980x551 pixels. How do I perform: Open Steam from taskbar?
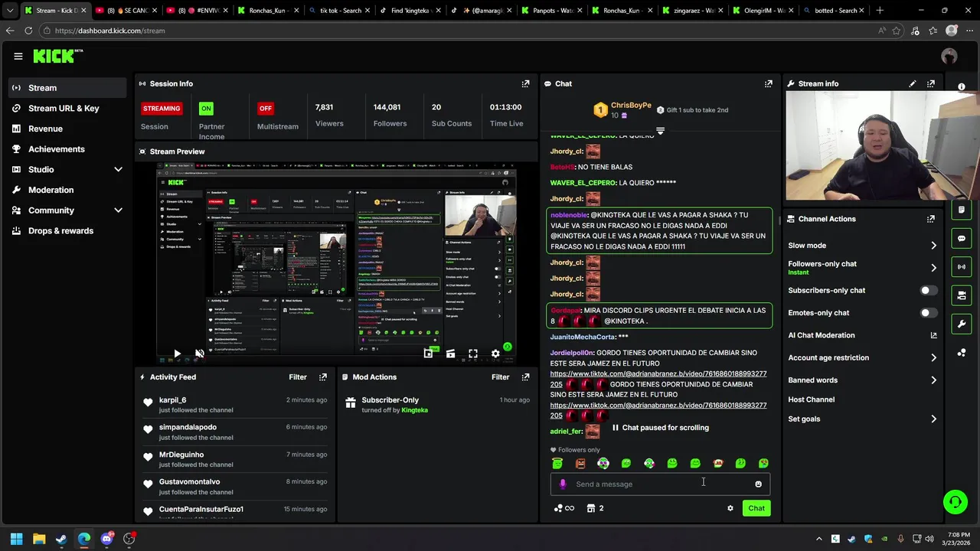click(61, 539)
